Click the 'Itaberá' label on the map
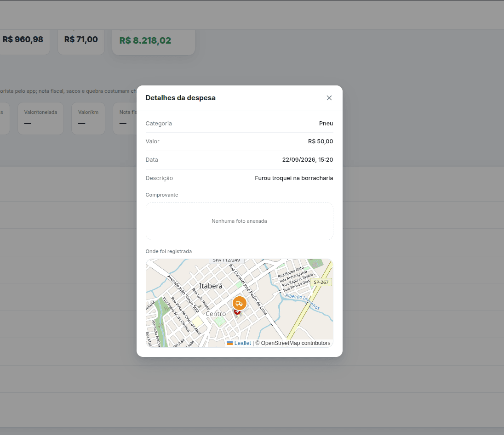Viewport: 504px width, 435px height. click(x=211, y=286)
